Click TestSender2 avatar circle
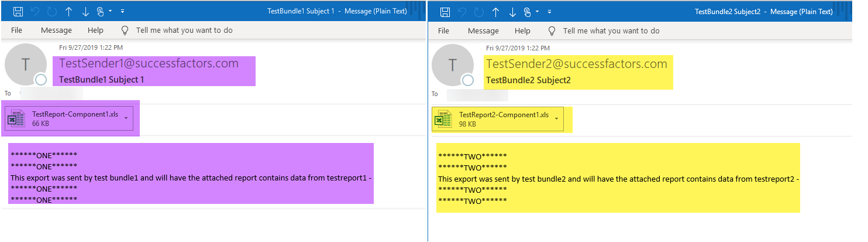The width and height of the screenshot is (868, 242). (453, 64)
